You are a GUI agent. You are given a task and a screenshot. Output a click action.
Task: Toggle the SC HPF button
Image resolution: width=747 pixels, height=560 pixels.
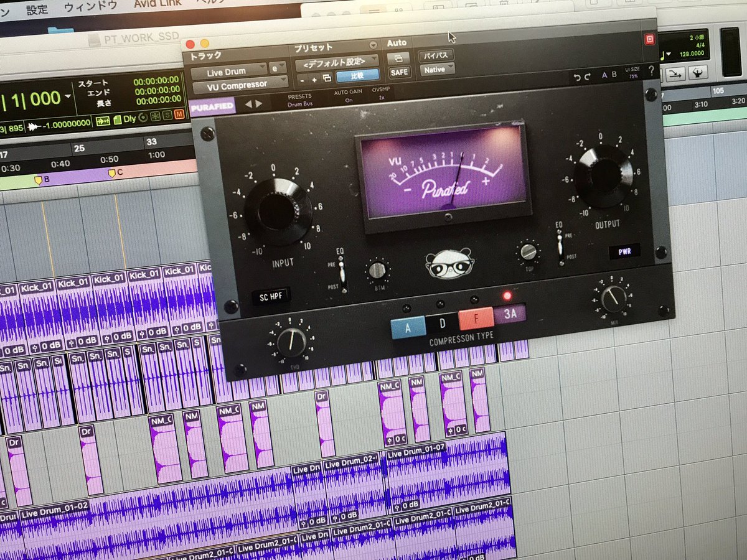click(x=272, y=297)
